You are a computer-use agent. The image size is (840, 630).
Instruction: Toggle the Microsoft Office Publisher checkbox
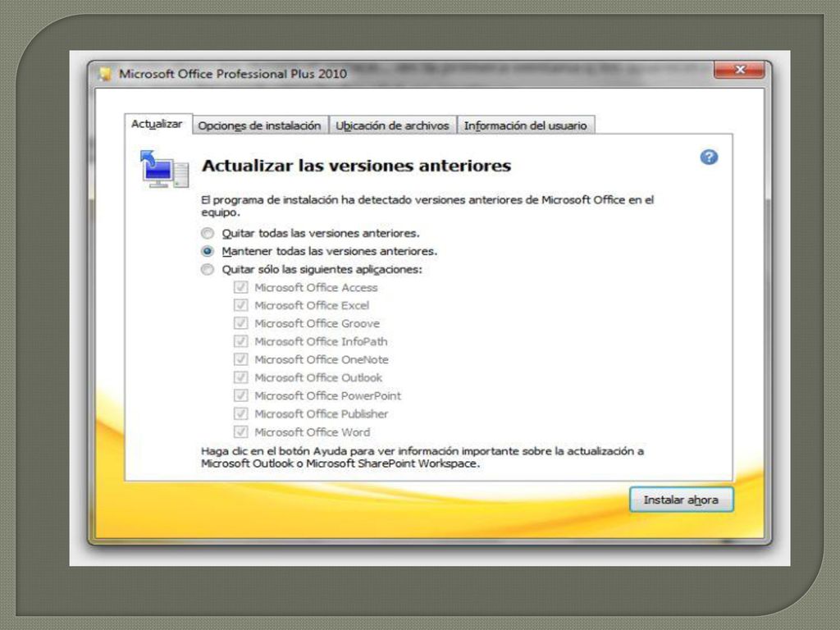(x=241, y=413)
